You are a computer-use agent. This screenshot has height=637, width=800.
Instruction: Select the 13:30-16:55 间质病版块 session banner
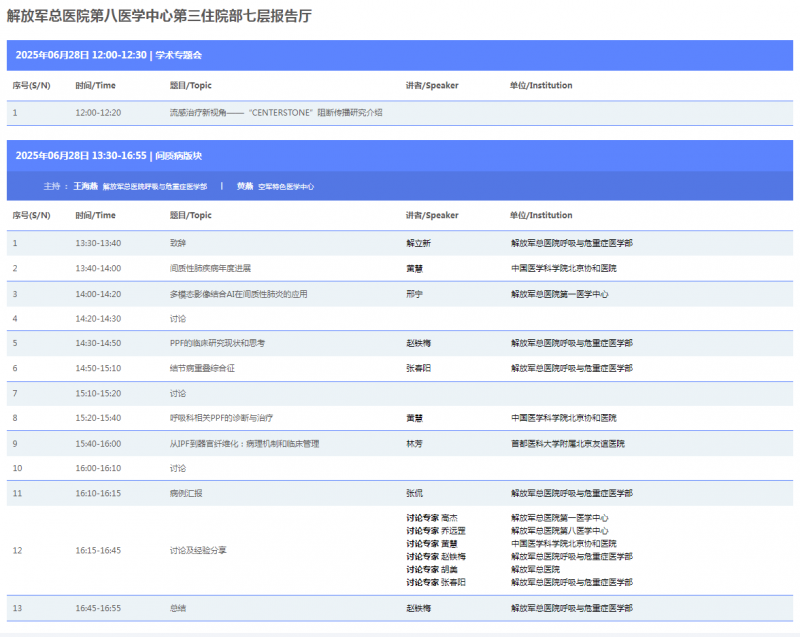pos(399,156)
